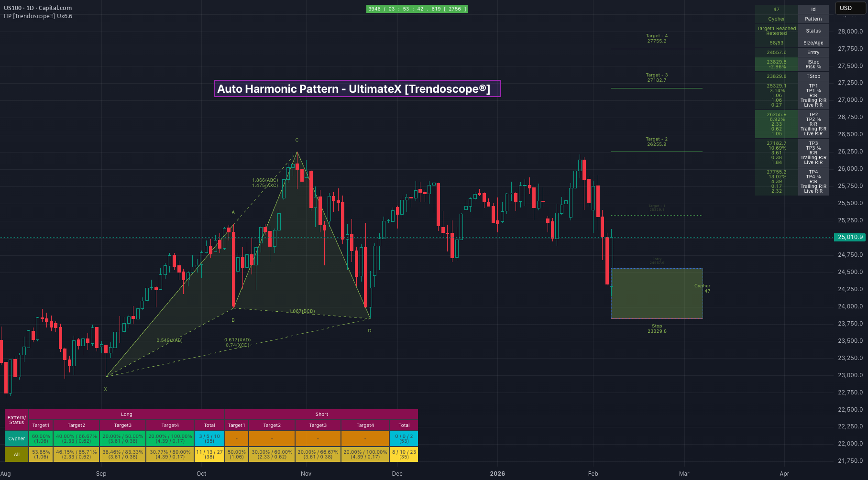Click the 8 / 10 / 23 (35) total cell

[x=404, y=454]
